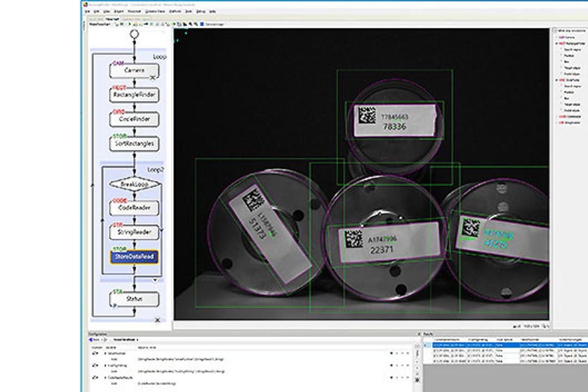Open the Edit menu

96,11
